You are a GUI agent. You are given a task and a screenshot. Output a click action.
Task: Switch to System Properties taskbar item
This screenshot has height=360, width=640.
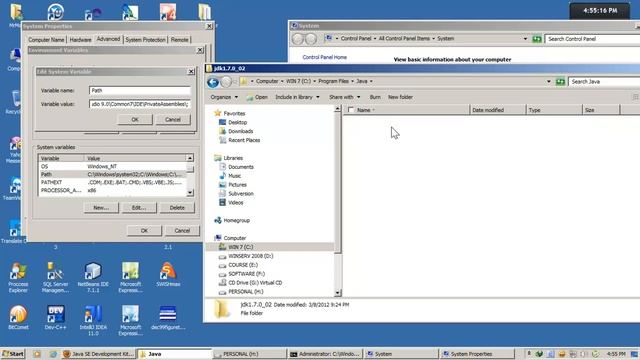pyautogui.click(x=478, y=354)
